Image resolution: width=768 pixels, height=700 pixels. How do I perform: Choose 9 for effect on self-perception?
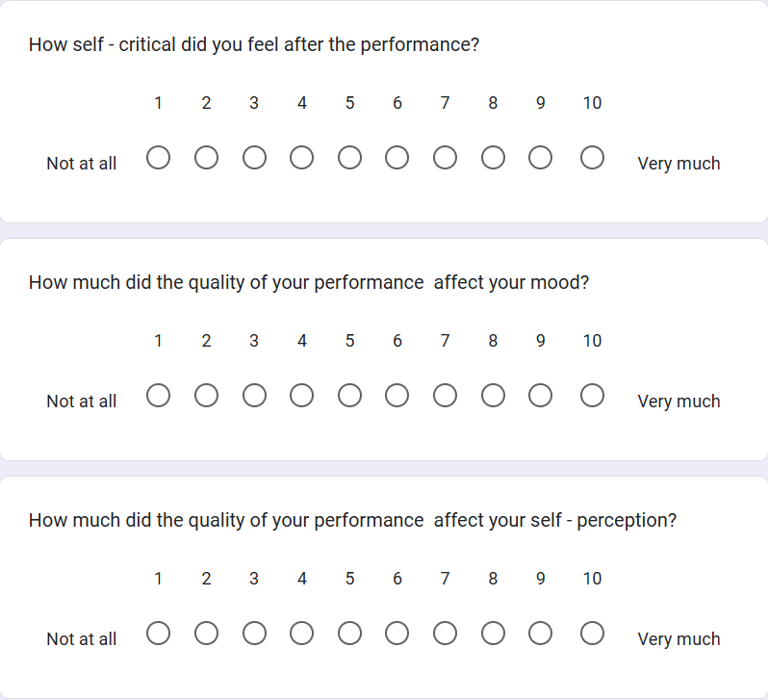(x=541, y=633)
